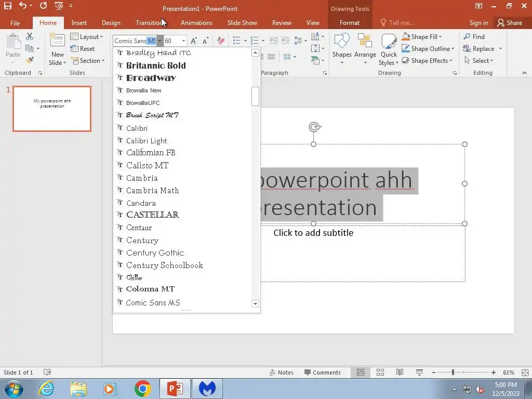
Task: Choose Calibri Light from font list
Action: coord(182,140)
